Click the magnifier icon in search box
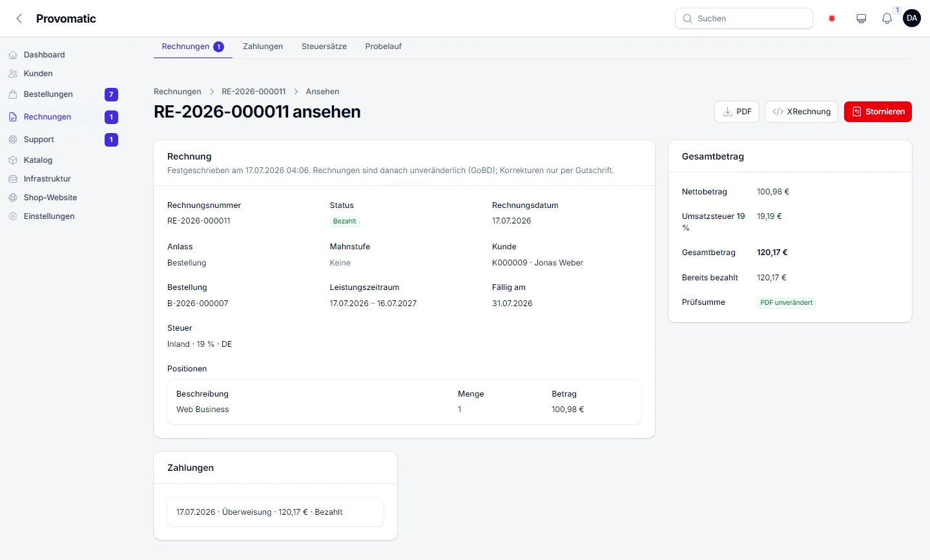 [688, 19]
